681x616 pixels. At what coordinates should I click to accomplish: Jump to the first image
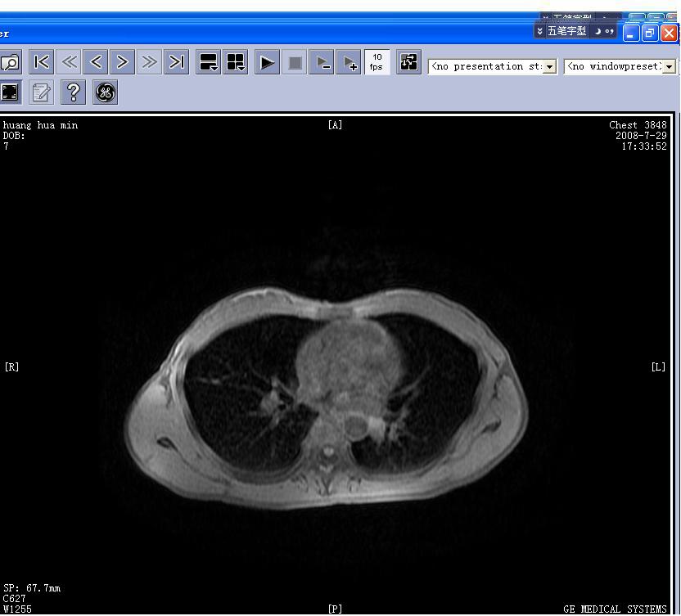(42, 62)
